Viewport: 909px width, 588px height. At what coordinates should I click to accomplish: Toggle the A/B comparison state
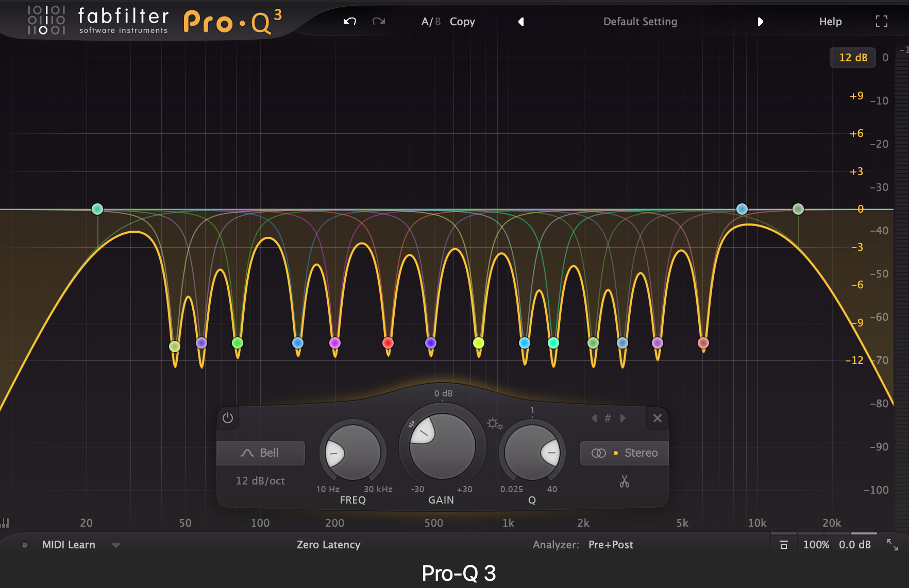point(431,22)
